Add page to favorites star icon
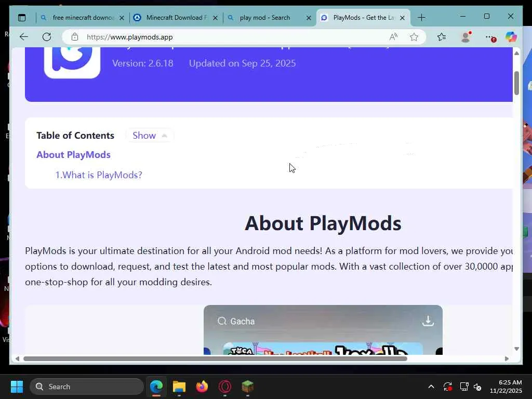This screenshot has width=532, height=399. pyautogui.click(x=414, y=37)
